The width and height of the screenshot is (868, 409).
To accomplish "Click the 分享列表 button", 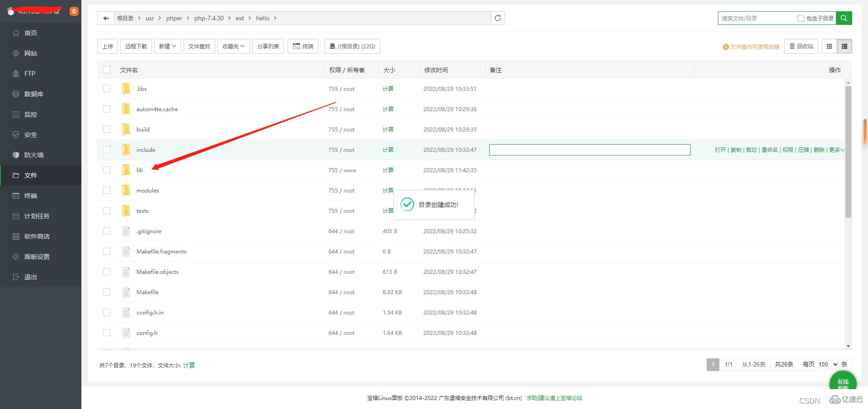I will (268, 46).
